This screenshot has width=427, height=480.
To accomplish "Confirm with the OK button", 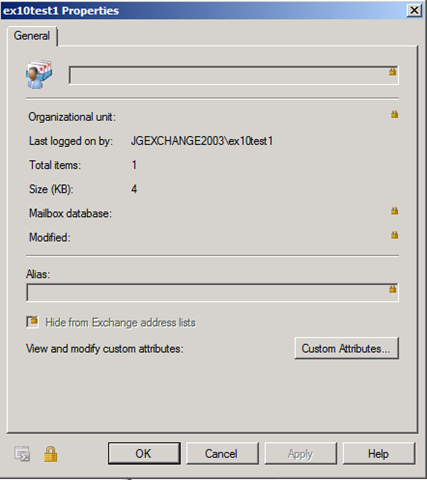I will point(144,453).
